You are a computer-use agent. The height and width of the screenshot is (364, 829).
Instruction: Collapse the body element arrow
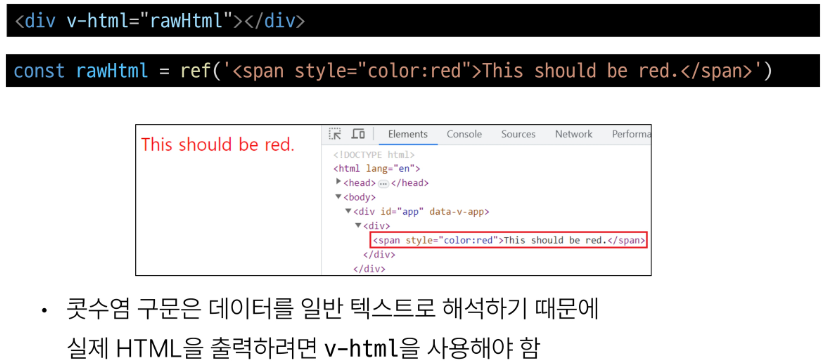click(339, 197)
